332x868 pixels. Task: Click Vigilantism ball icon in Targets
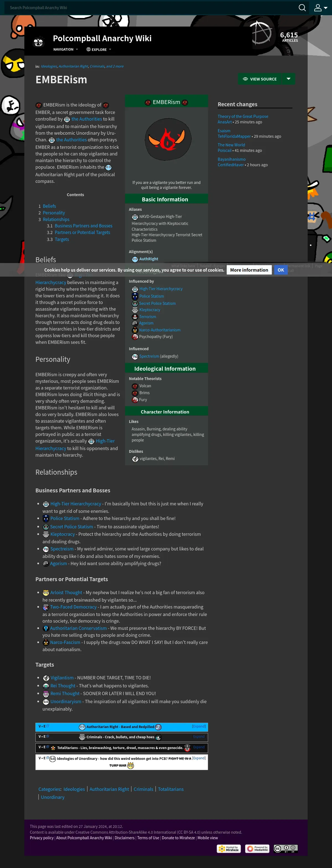[x=46, y=678]
